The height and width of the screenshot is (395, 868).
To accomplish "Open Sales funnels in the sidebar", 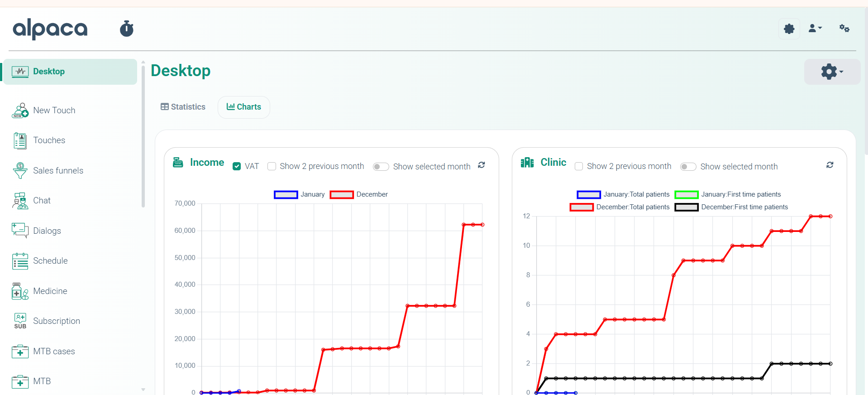I will coord(58,171).
